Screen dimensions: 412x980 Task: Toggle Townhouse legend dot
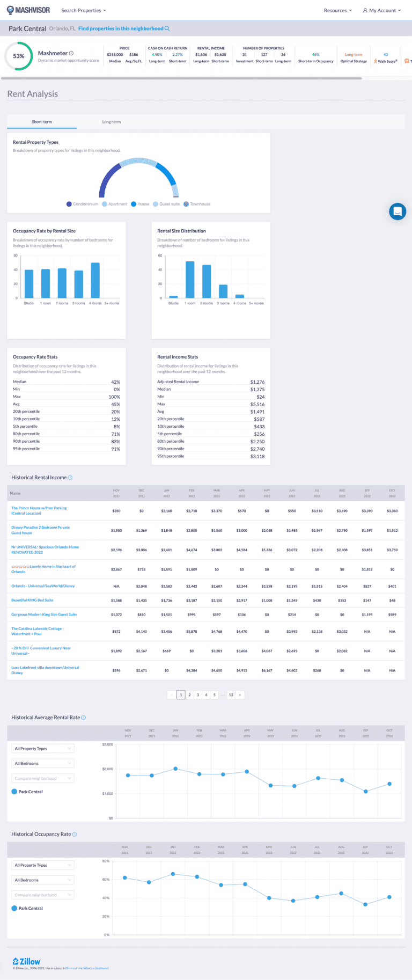pos(186,204)
